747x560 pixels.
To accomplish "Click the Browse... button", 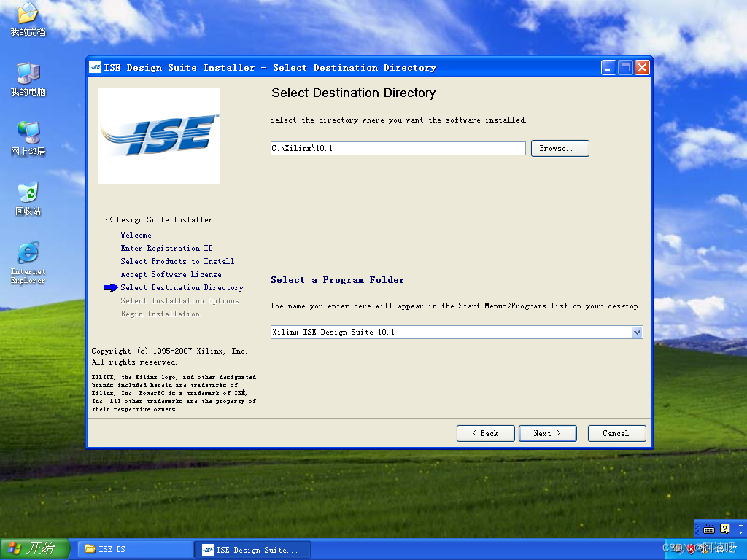I will click(x=560, y=148).
